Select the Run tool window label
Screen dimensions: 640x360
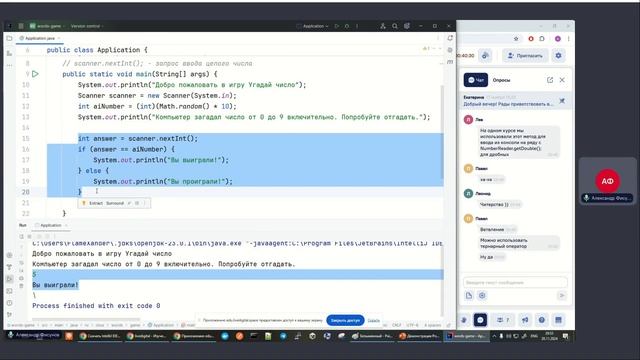tap(23, 225)
